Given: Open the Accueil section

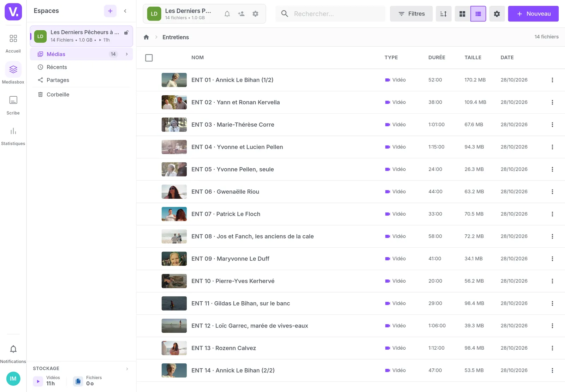Looking at the screenshot, I should tap(13, 43).
